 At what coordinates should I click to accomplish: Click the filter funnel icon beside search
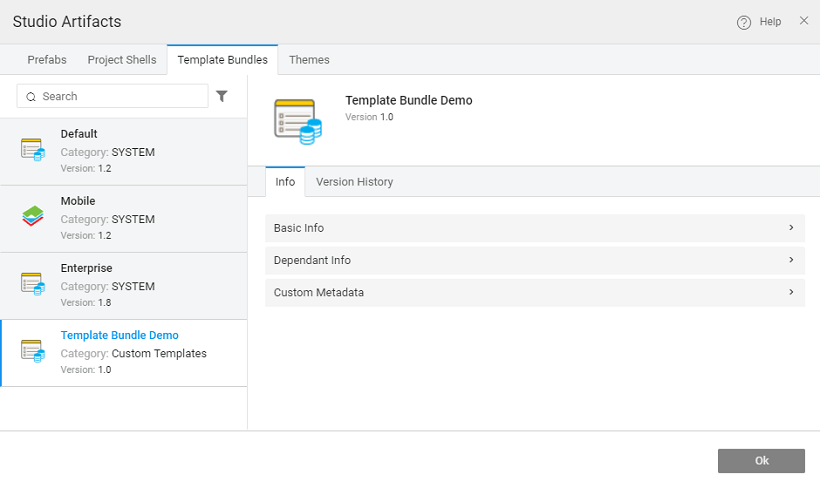(x=222, y=96)
